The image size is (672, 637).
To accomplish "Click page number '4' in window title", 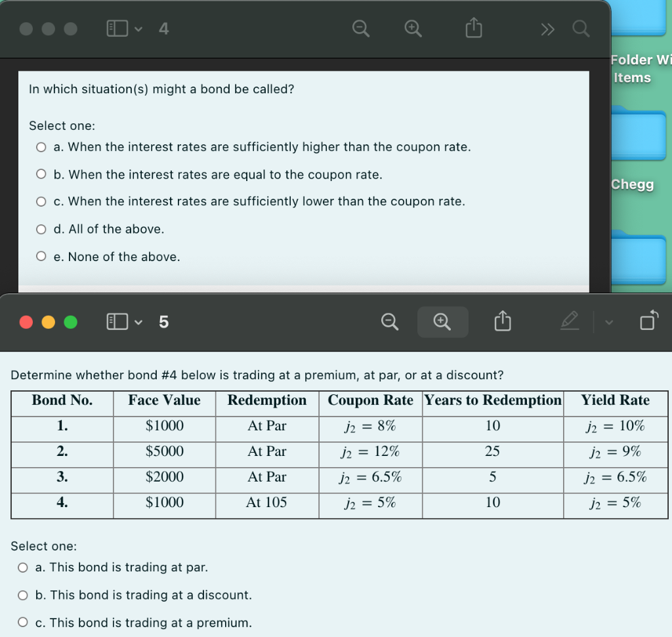I will [163, 29].
